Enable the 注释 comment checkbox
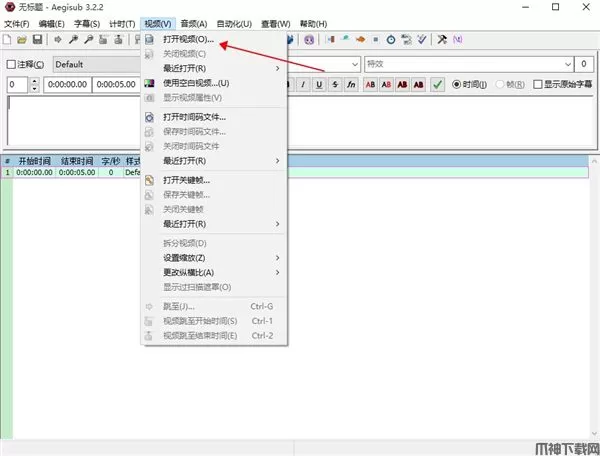 (11, 64)
